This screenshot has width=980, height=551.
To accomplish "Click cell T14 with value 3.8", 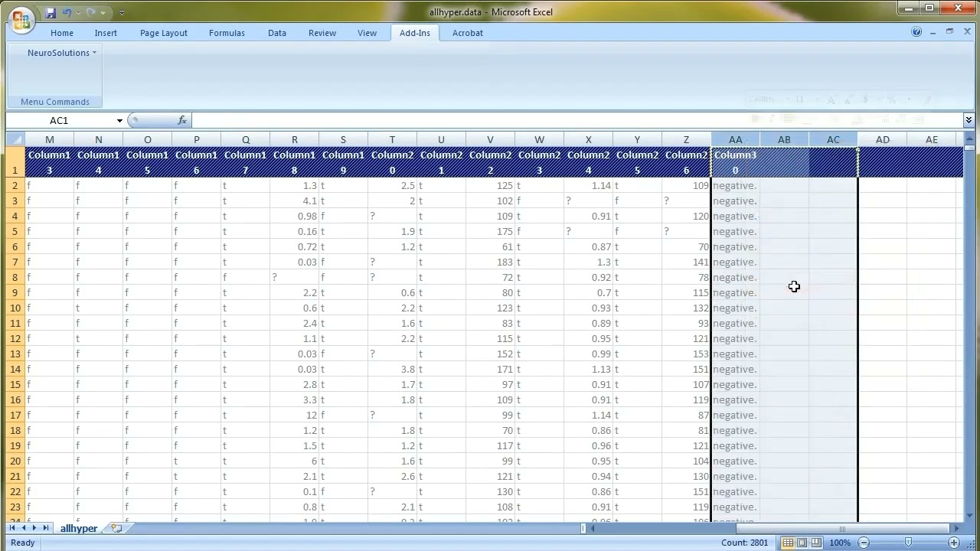I will click(x=393, y=369).
